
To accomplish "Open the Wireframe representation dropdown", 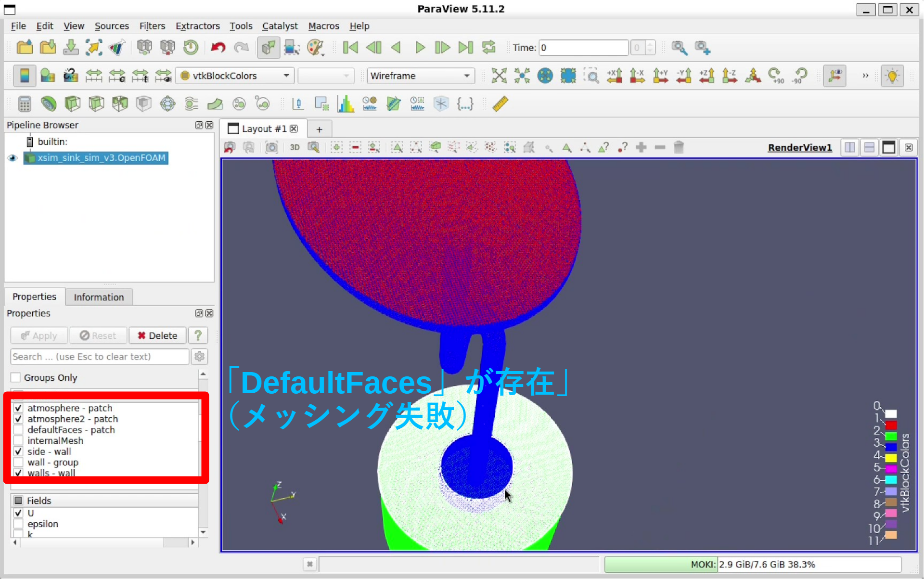I will click(x=420, y=76).
